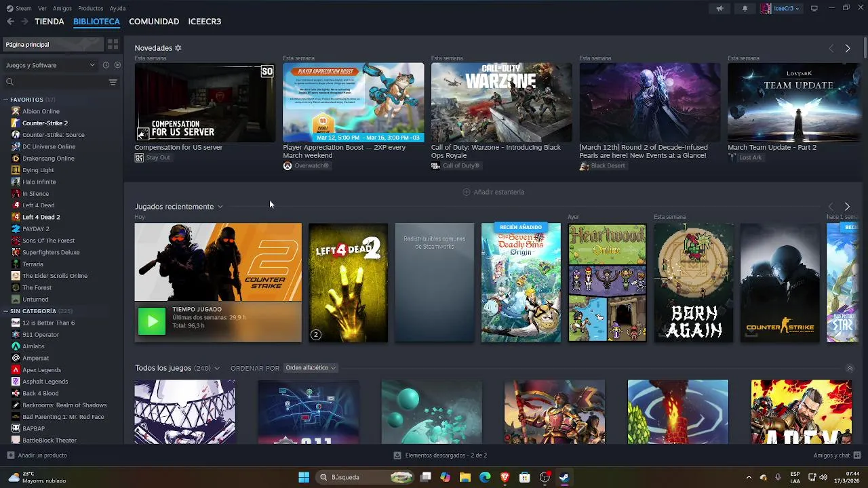The width and height of the screenshot is (868, 488).
Task: Select Aimlabs in the sidebar list
Action: pos(33,346)
